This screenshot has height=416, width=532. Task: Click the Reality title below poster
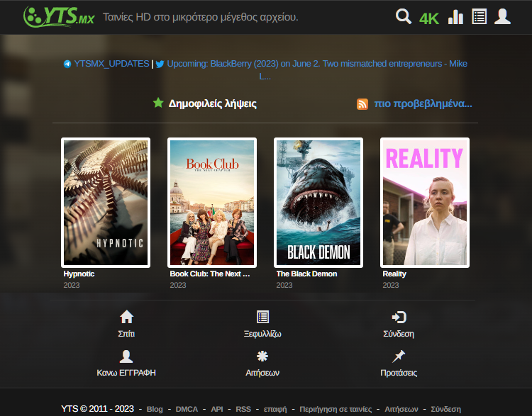tap(394, 274)
